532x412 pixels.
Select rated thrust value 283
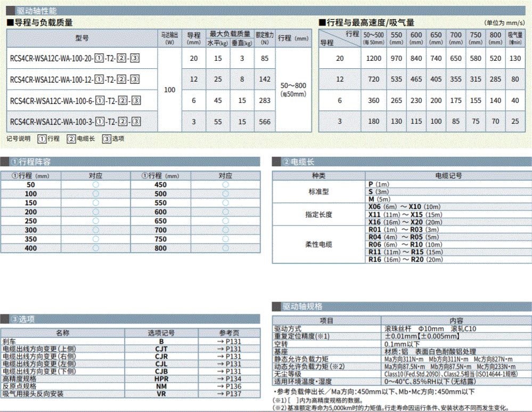(265, 101)
